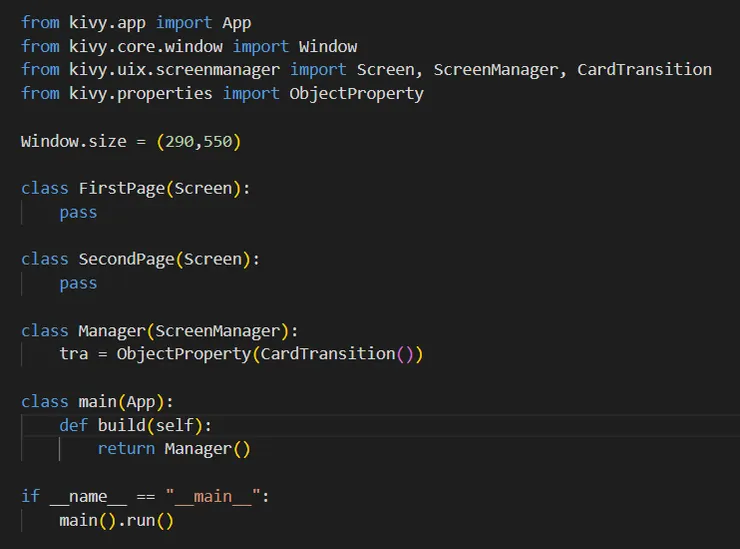Click 'ScreenManager' in class Manager parentheses
The width and height of the screenshot is (740, 549).
[x=218, y=330]
